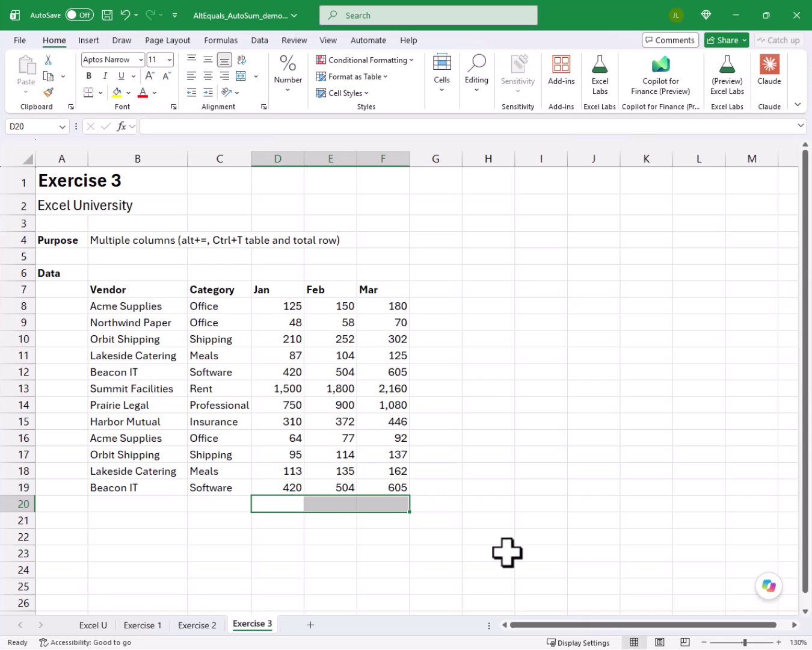Click the Align Left icon
The height and width of the screenshot is (650, 812).
point(191,76)
